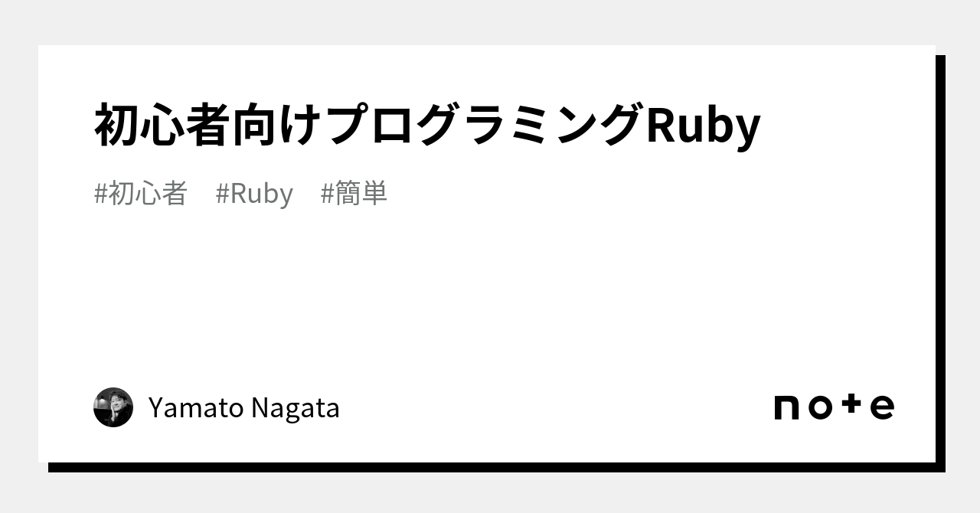Click the gray background above the card
This screenshot has width=980, height=513.
490,21
